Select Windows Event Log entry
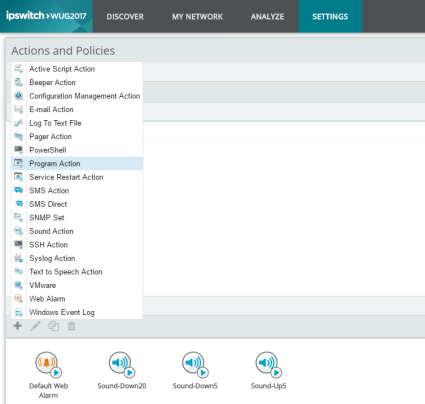The width and height of the screenshot is (425, 404). point(77,312)
